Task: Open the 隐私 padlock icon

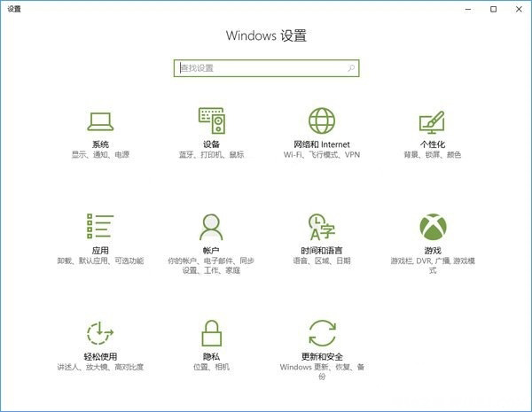Action: coord(212,332)
